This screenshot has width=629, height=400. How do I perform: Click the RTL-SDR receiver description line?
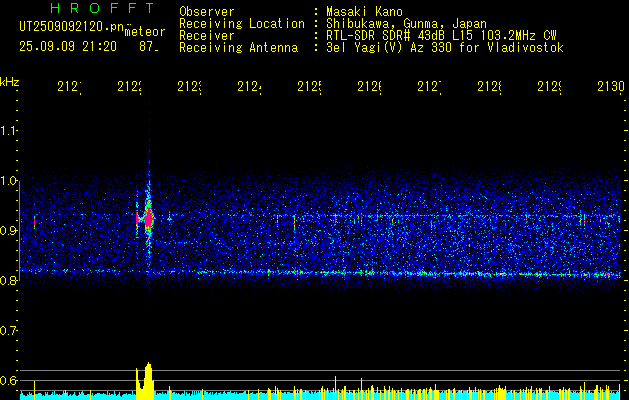point(441,36)
